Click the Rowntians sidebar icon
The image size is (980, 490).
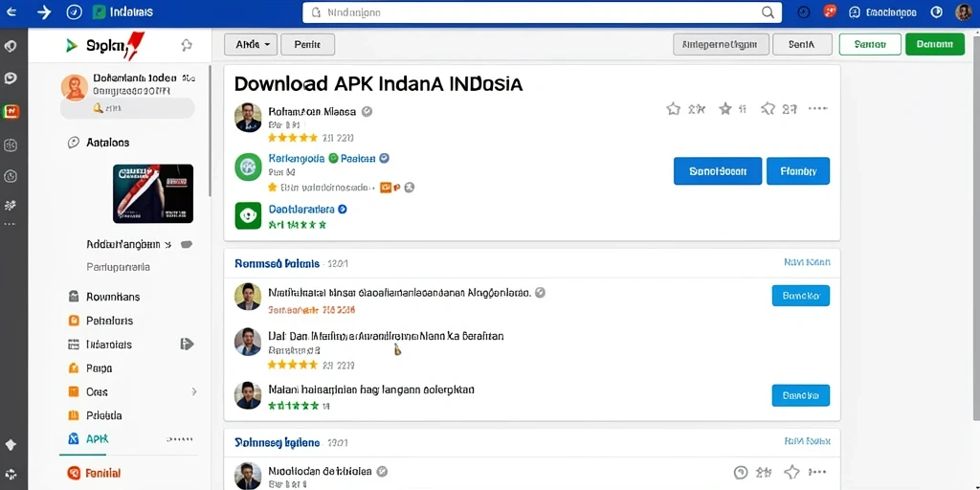pyautogui.click(x=74, y=297)
